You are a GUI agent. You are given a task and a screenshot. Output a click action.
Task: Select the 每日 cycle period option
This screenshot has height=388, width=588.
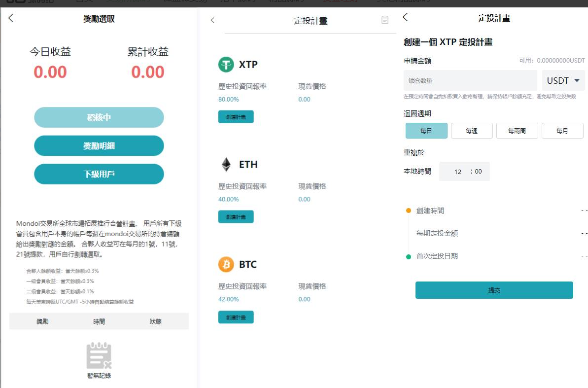coord(426,131)
